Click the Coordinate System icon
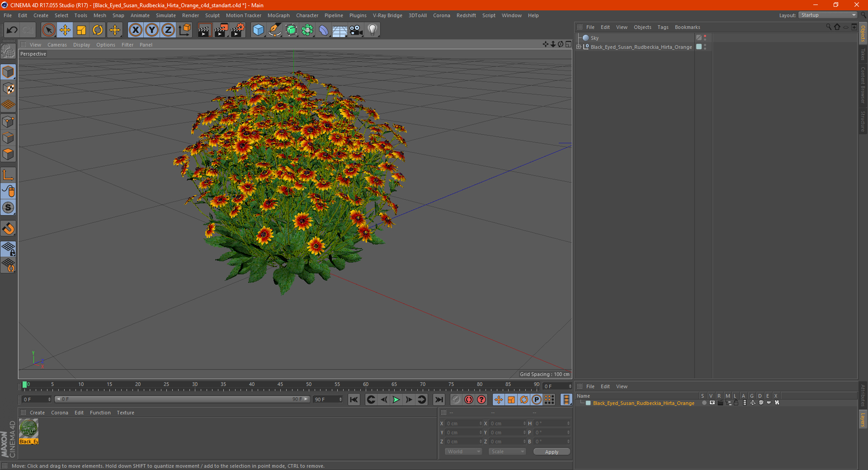 click(184, 30)
